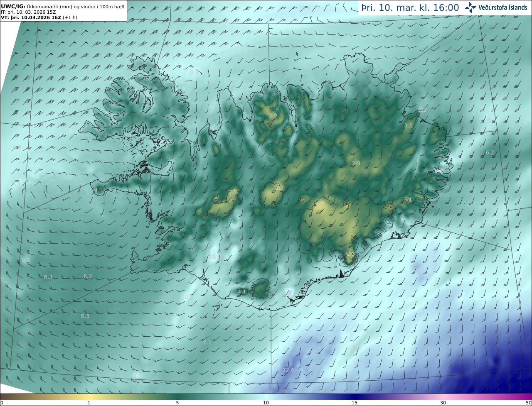Pick the yellow segment of the color bar

[89, 396]
